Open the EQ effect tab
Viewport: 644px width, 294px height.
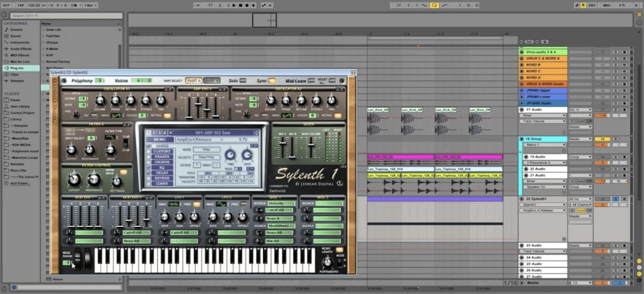tap(162, 168)
